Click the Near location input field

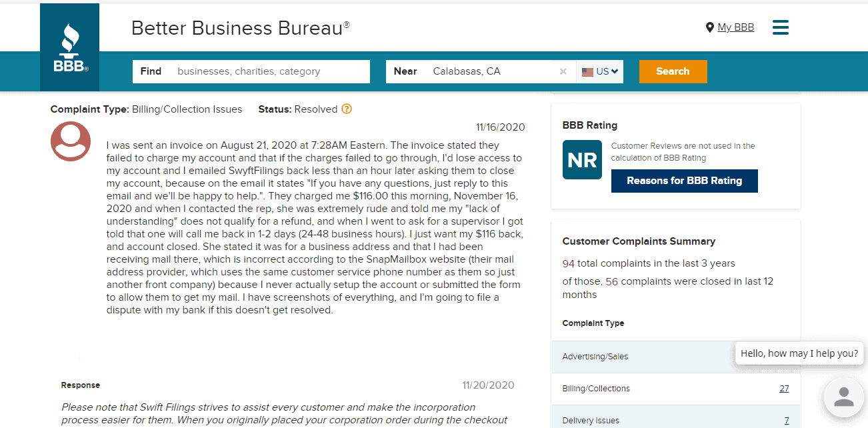(481, 71)
